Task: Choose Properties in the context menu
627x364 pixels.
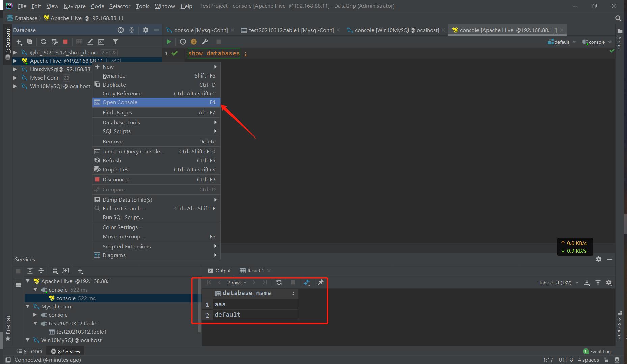Action: pos(156,169)
